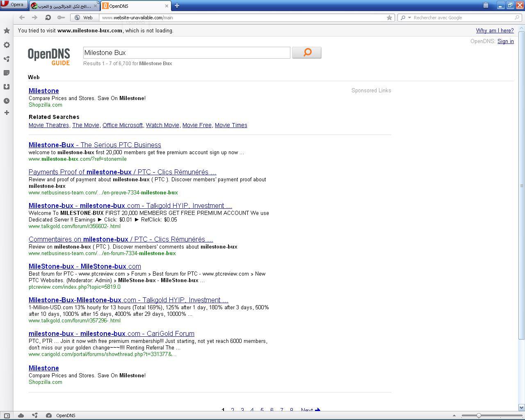Click the OpenDNS Sign in link
The image size is (525, 420).
coord(505,41)
